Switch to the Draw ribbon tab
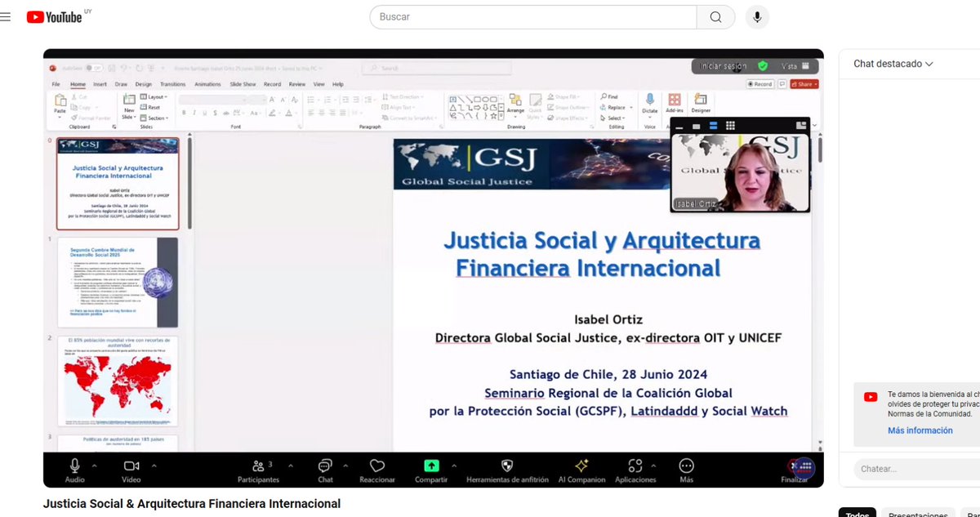980x517 pixels. point(121,84)
